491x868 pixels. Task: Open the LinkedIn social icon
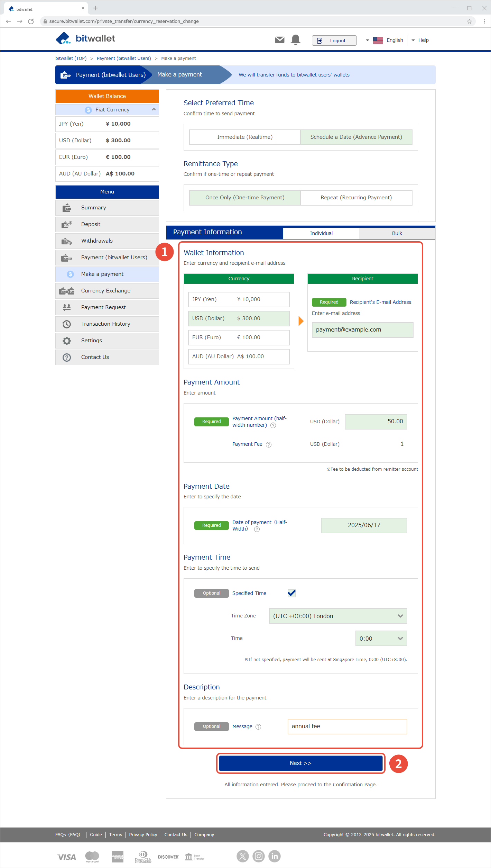[x=275, y=856]
